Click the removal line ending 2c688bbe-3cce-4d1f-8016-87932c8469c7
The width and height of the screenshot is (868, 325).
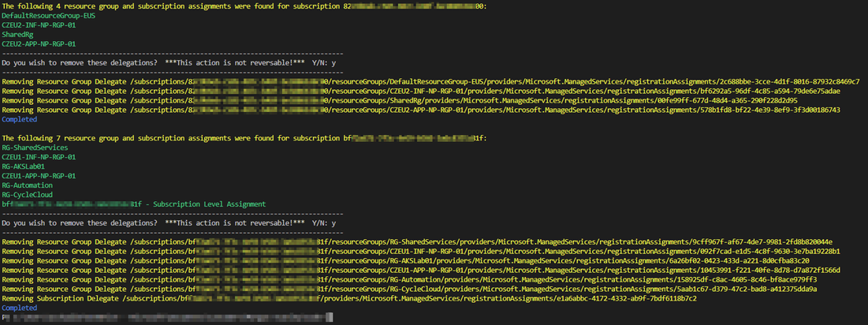(x=430, y=81)
